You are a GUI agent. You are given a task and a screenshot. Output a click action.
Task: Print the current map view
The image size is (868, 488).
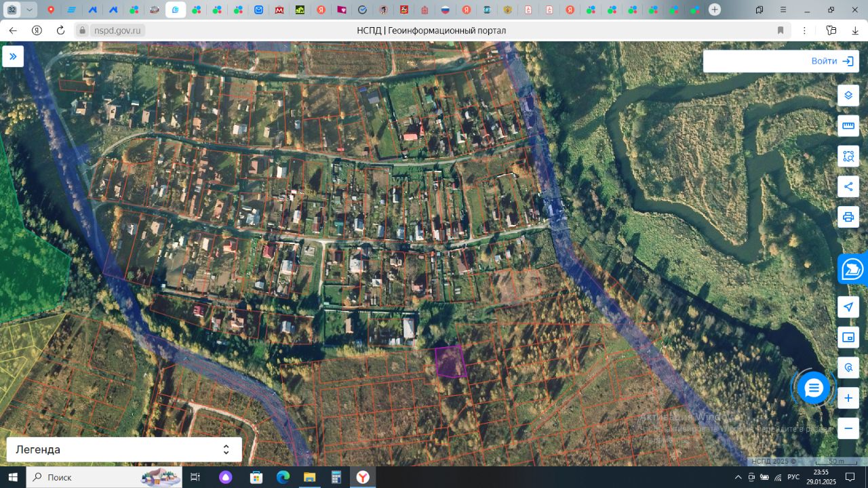tap(848, 217)
